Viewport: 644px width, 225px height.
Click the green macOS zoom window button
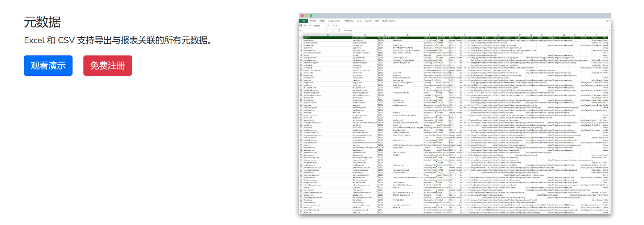tap(311, 16)
